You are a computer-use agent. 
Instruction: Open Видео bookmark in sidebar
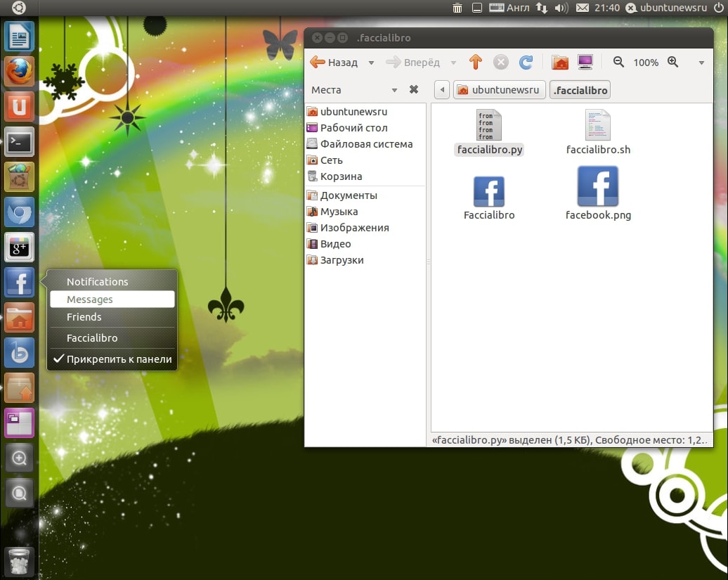click(x=365, y=244)
